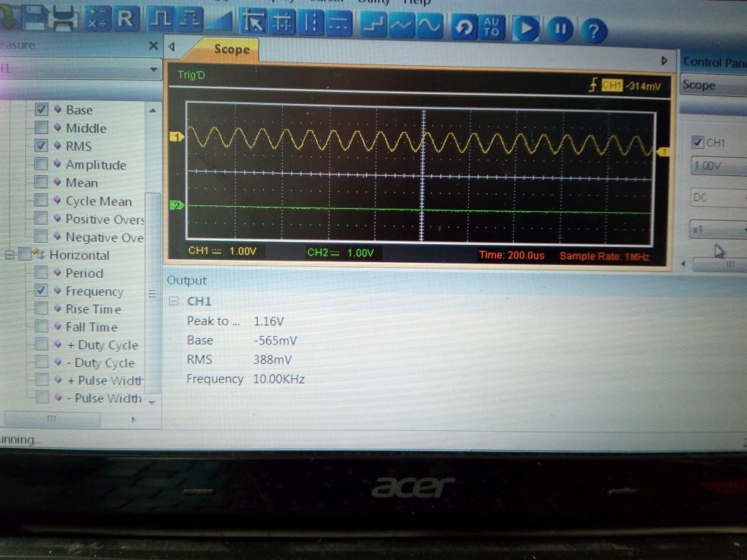Click the Time: 200.0us readout
Viewport: 747px width, 560px height.
511,255
